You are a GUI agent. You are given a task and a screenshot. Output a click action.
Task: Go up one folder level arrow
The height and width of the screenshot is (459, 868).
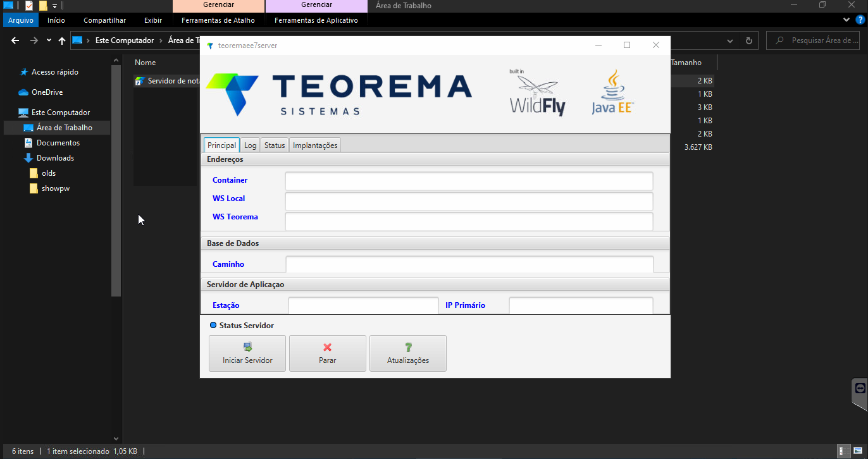tap(62, 40)
